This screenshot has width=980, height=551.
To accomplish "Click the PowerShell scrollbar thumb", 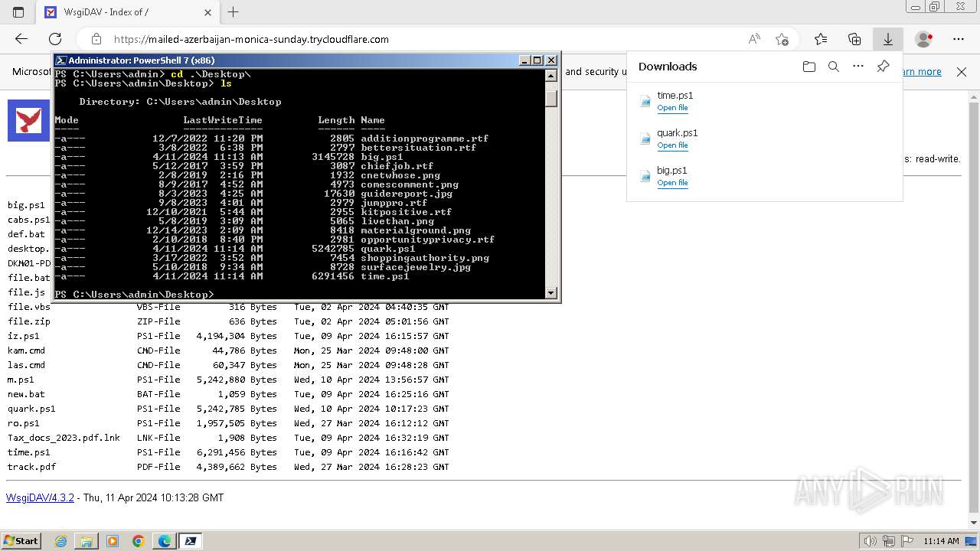I will 551,98.
